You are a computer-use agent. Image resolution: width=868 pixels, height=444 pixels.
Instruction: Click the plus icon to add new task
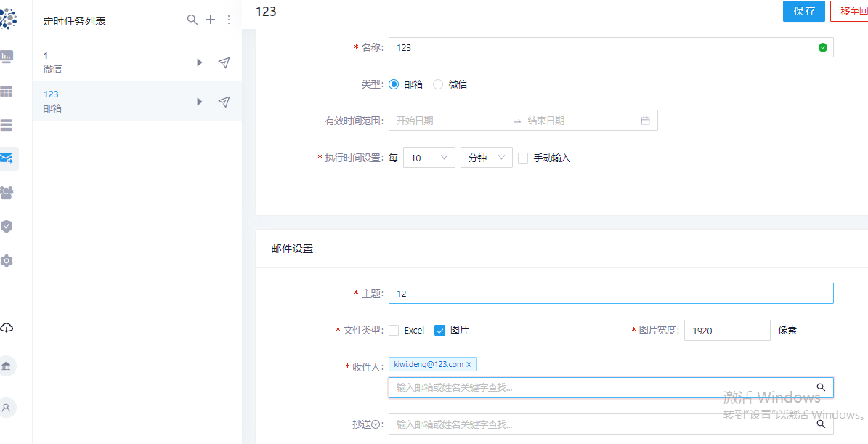point(210,20)
